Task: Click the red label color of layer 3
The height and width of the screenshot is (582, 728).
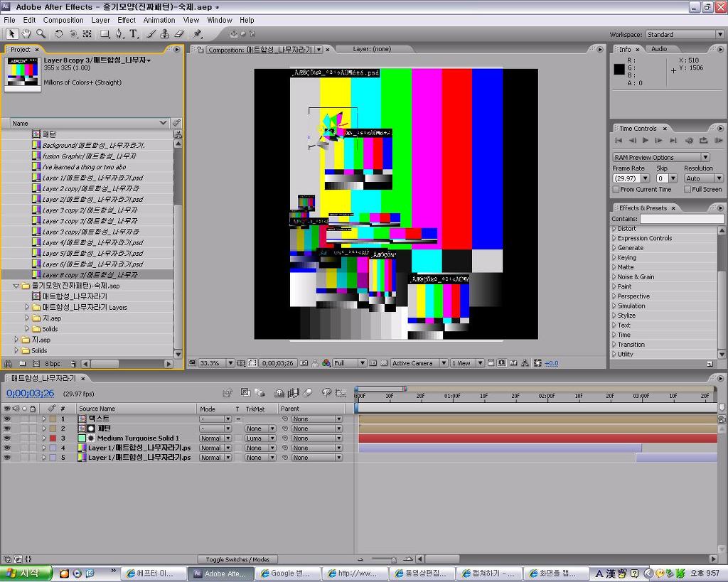Action: click(52, 438)
